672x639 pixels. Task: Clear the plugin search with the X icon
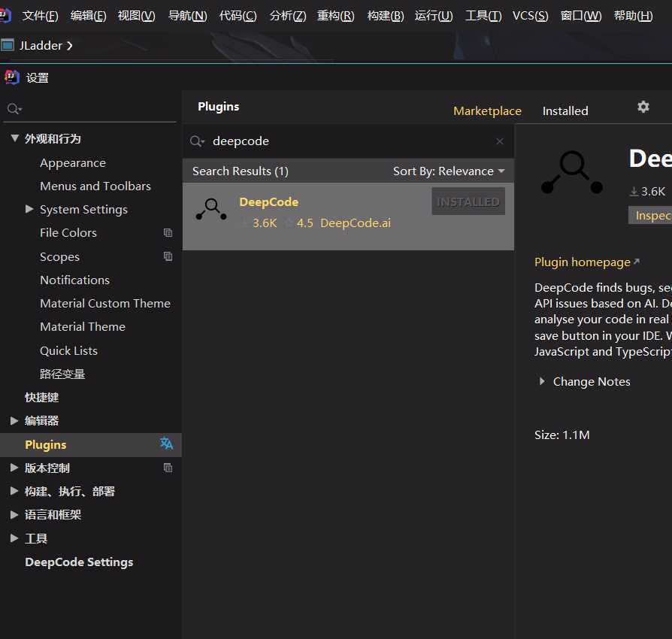click(499, 141)
